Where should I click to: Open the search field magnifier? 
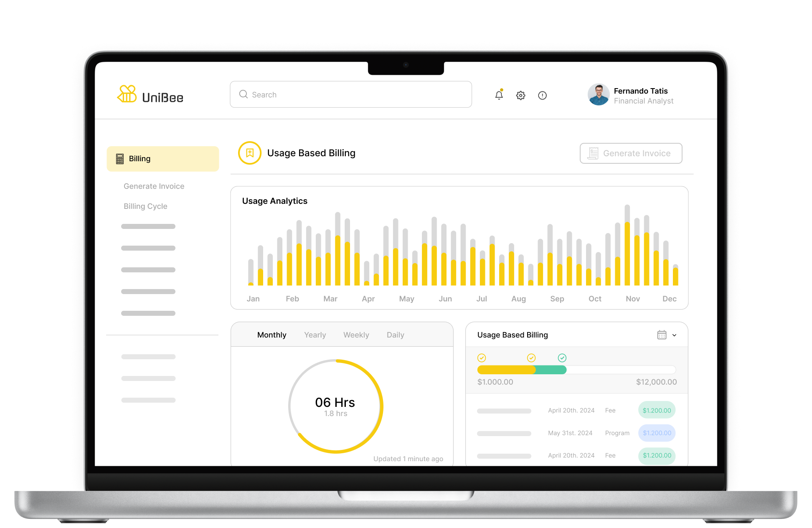tap(243, 94)
